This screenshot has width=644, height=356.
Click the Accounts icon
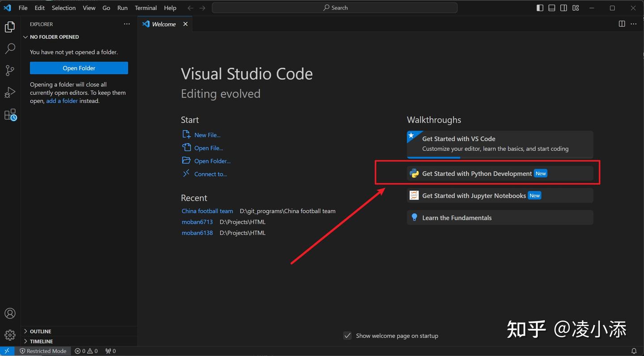coord(10,314)
